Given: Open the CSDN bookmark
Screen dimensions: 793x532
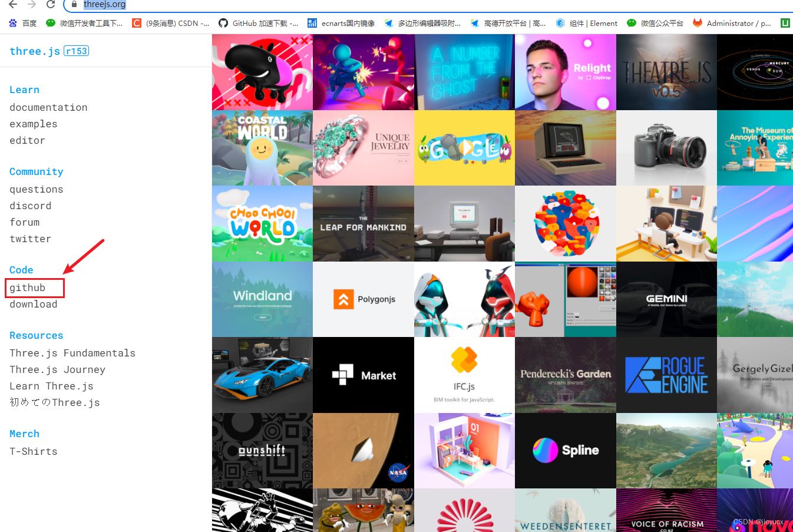Looking at the screenshot, I should [x=171, y=23].
